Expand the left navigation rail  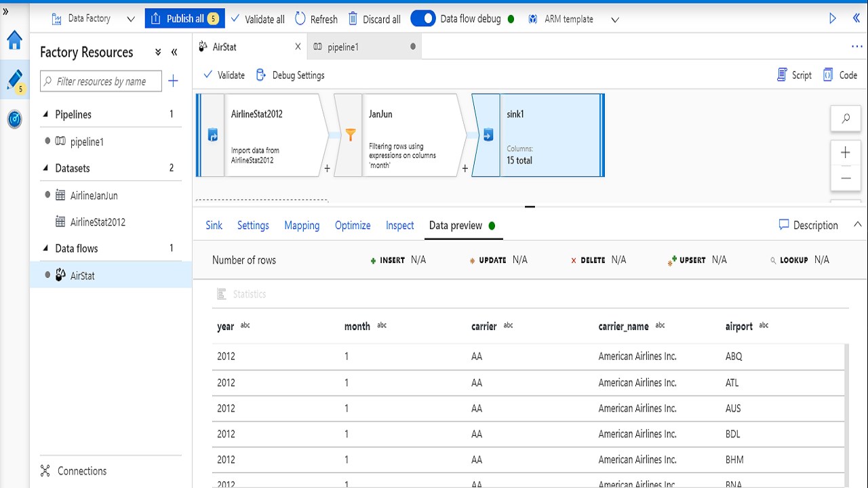[x=6, y=12]
